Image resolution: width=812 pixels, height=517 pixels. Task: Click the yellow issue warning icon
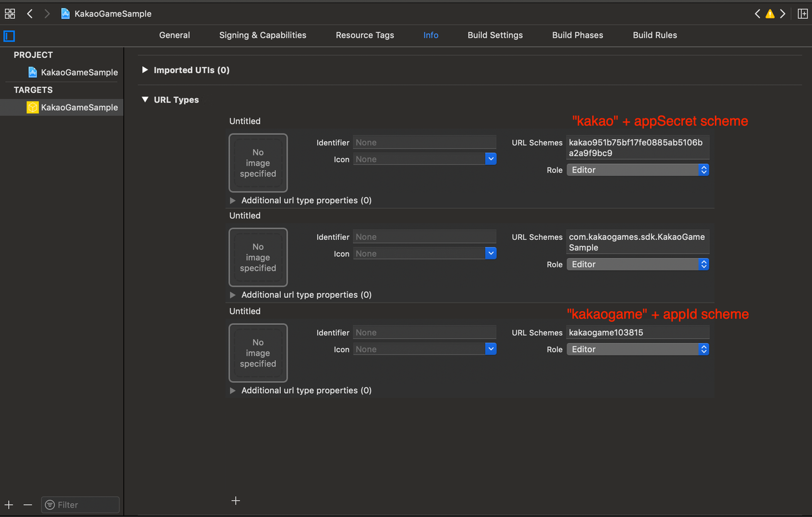click(x=770, y=14)
